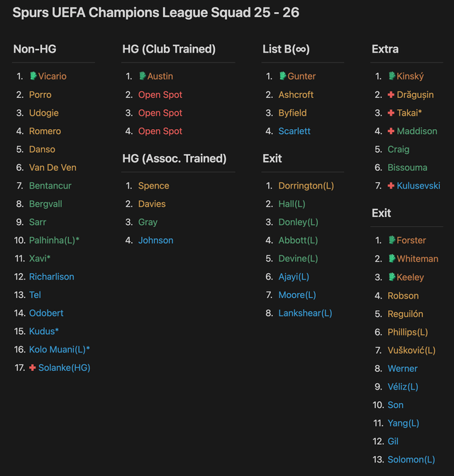Select the first Open Spot entry
The image size is (454, 476).
(x=160, y=94)
